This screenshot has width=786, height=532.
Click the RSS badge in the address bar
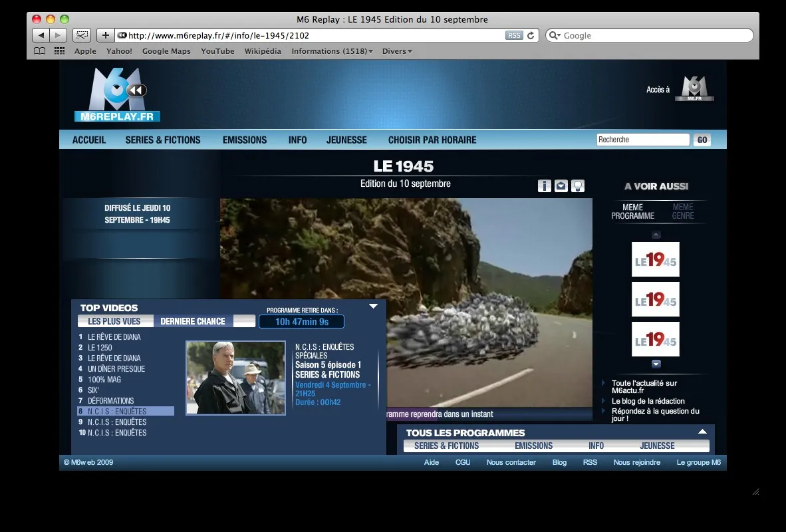(514, 36)
